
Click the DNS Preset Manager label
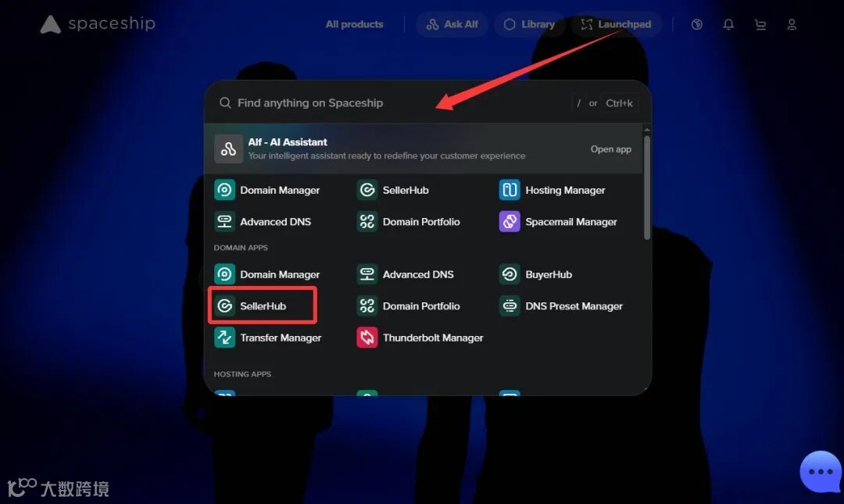pyautogui.click(x=574, y=306)
